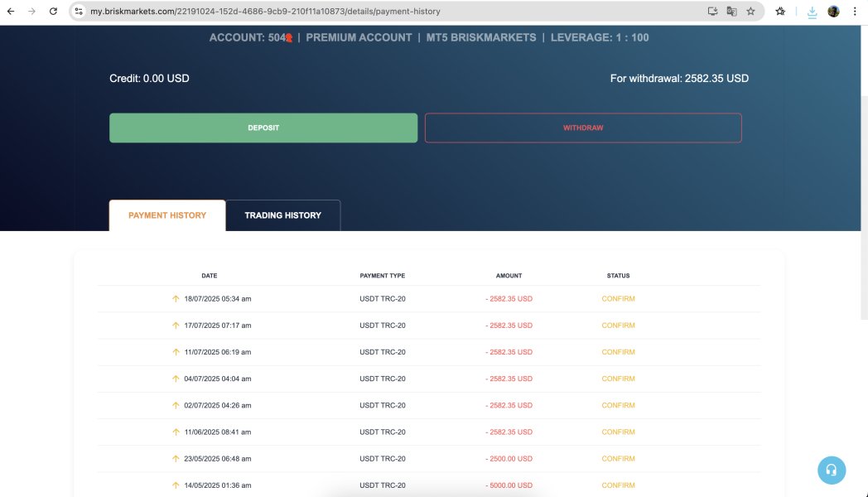Image resolution: width=868 pixels, height=497 pixels.
Task: Click the install app icon in address bar
Action: (x=712, y=12)
